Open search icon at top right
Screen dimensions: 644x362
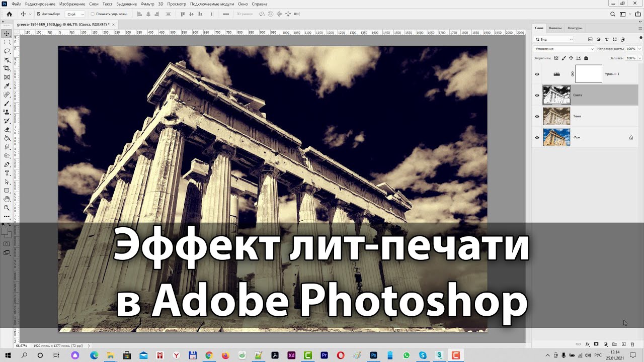coord(612,14)
